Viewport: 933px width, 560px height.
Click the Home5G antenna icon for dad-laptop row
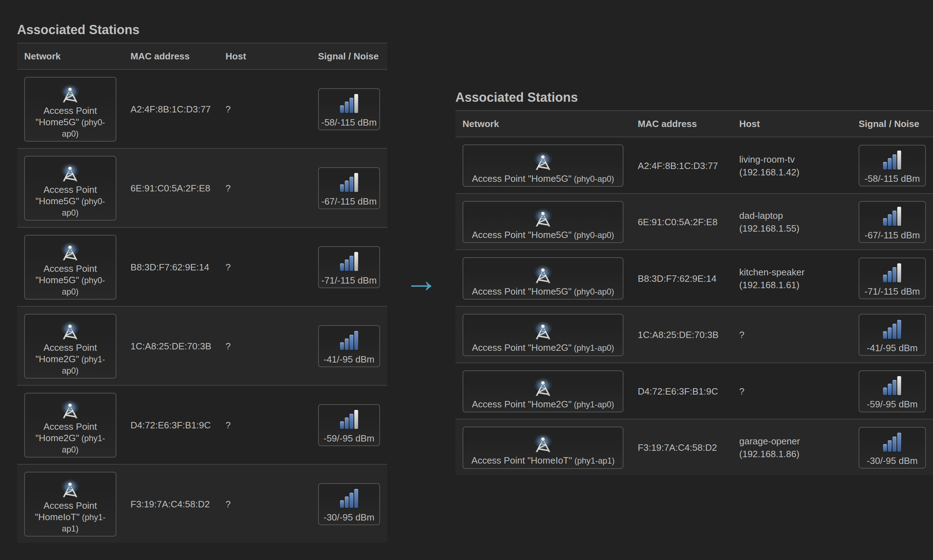tap(542, 217)
